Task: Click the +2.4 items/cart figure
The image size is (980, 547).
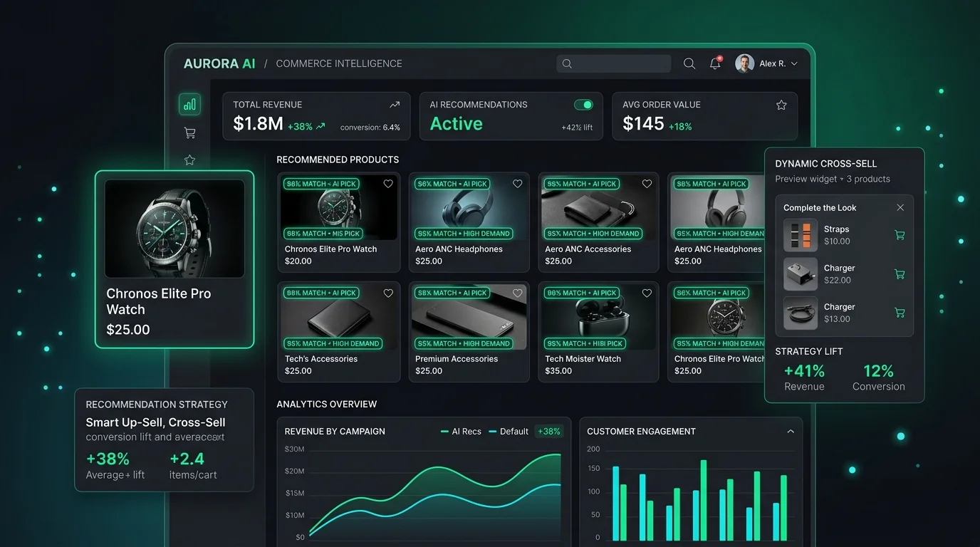Action: pyautogui.click(x=187, y=459)
